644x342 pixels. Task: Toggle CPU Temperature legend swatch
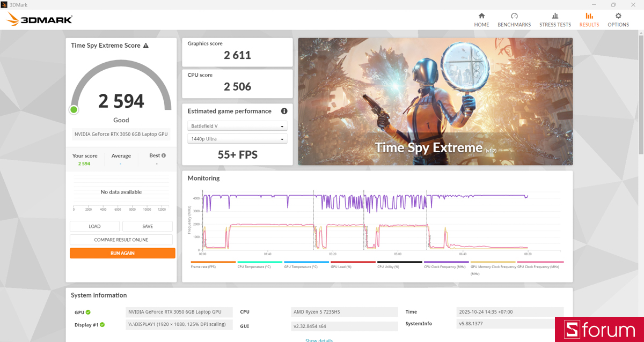(260, 262)
